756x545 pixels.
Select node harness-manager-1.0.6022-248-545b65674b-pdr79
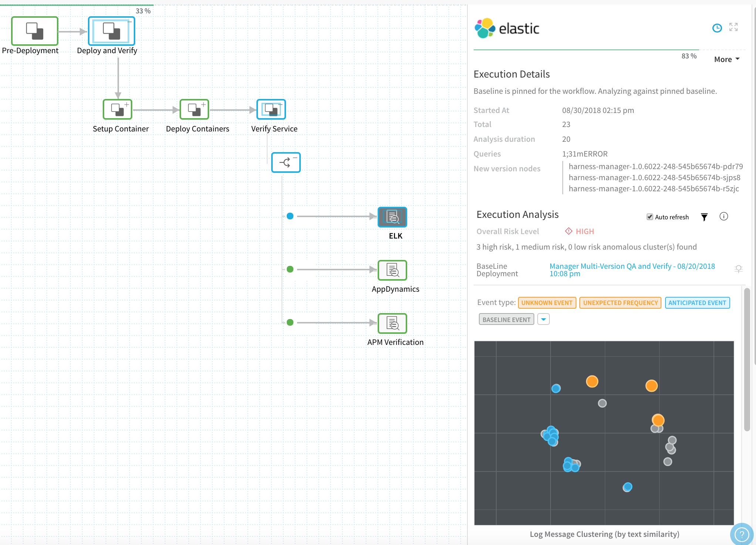coord(656,167)
